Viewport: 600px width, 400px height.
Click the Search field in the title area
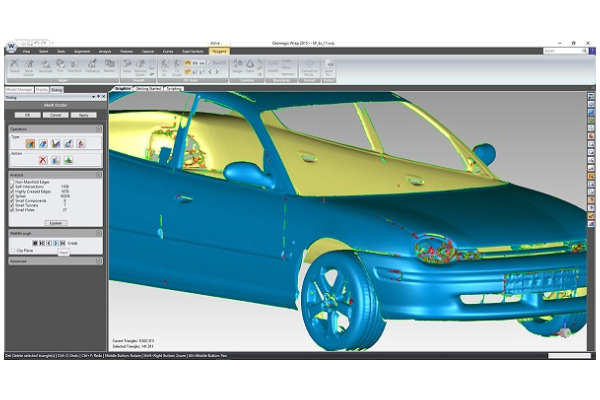coord(565,51)
